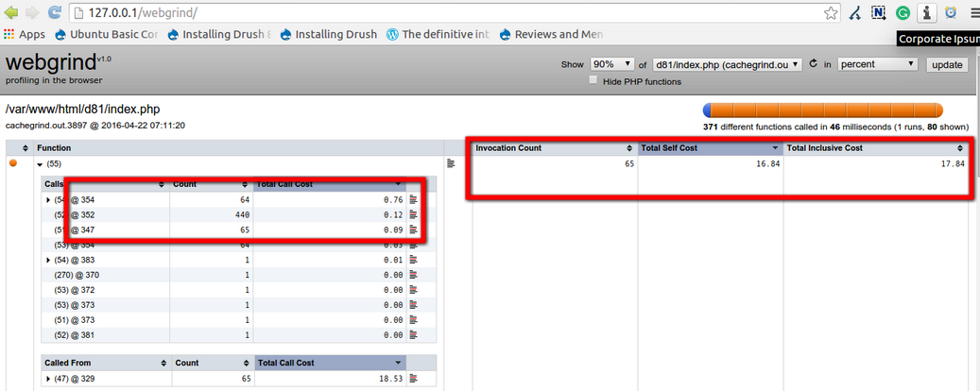Open the Grammarly extension icon
Image resolution: width=980 pixels, height=391 pixels.
(x=903, y=12)
